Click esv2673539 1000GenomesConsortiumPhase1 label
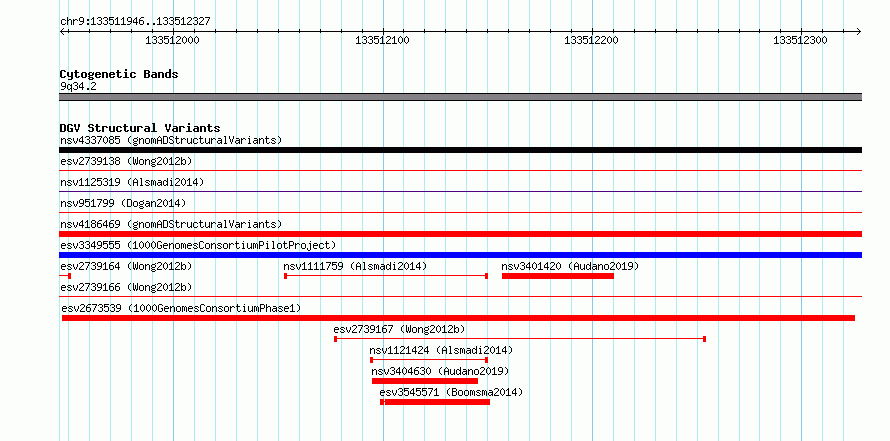The height and width of the screenshot is (441, 890). (x=181, y=308)
